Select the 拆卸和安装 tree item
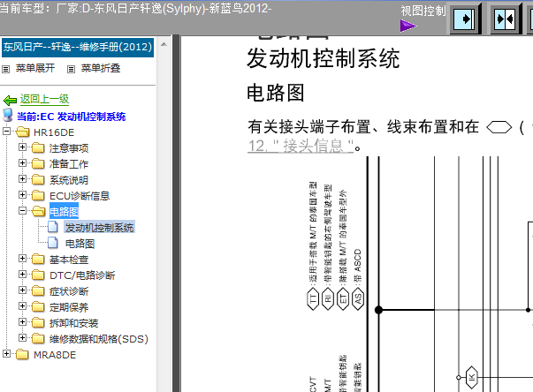The image size is (533, 392). click(73, 323)
